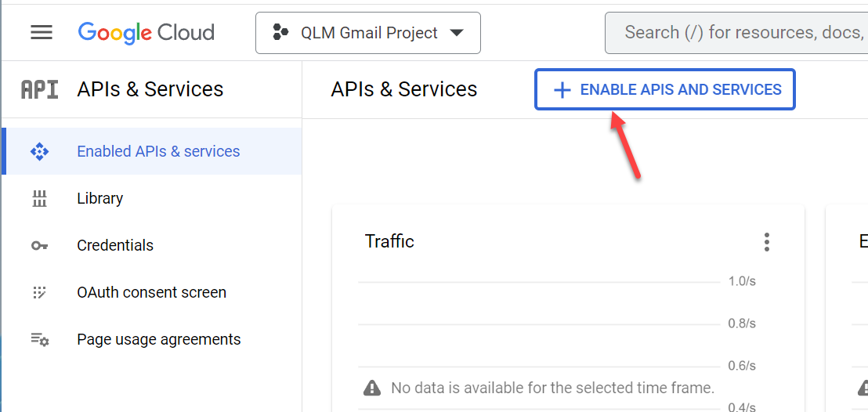868x412 pixels.
Task: Click the Library shelf icon
Action: [x=39, y=198]
